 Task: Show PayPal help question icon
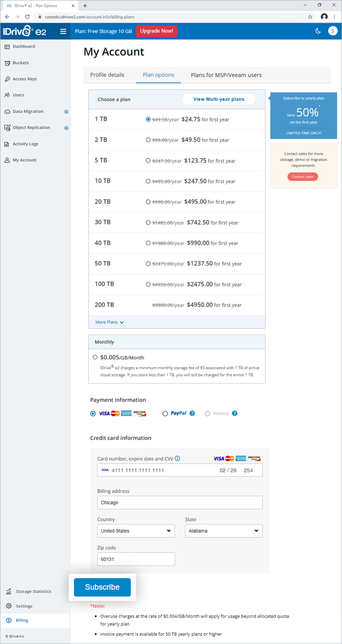point(192,414)
